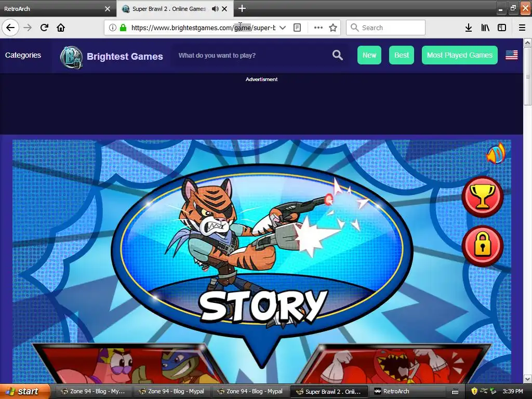Reload the current page
This screenshot has height=399, width=532.
[44, 28]
